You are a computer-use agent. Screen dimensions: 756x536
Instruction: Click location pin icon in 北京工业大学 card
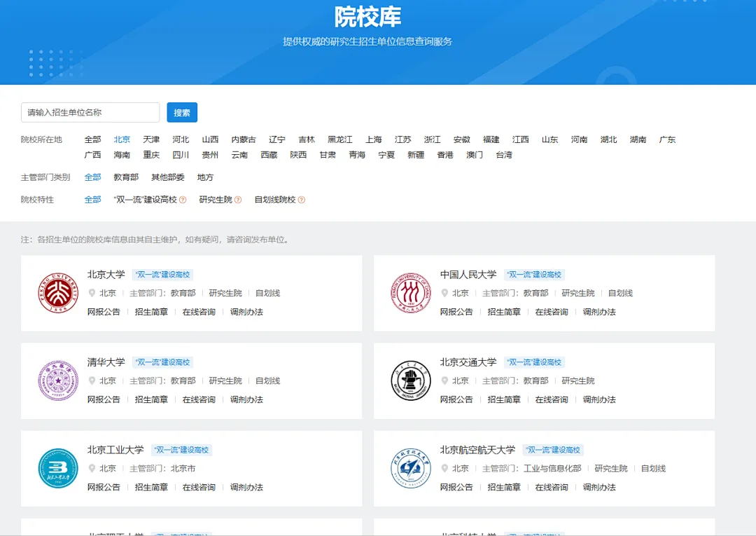(92, 468)
